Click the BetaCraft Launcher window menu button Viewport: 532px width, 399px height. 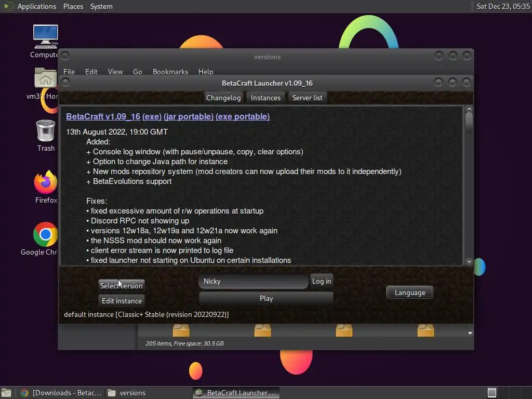point(65,83)
